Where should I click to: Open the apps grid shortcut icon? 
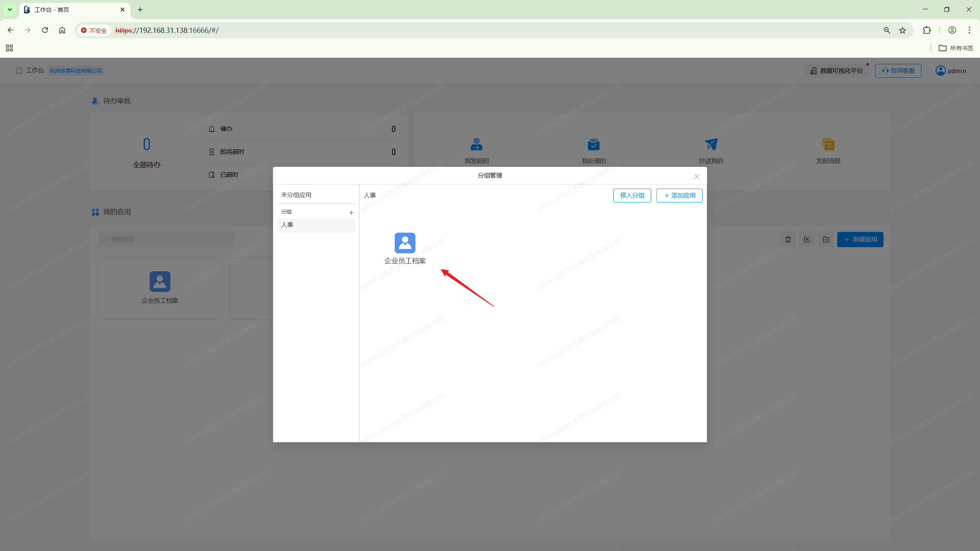click(10, 48)
